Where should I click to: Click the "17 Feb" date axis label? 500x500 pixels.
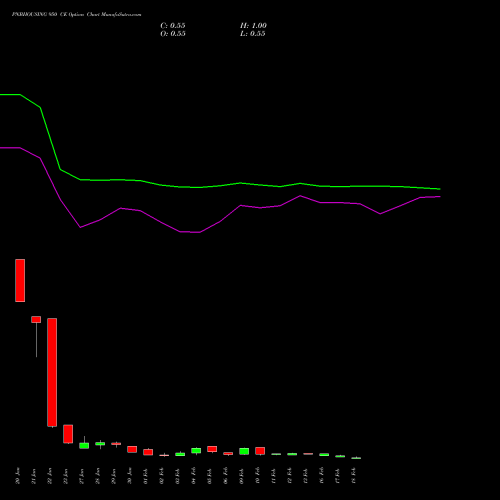pyautogui.click(x=338, y=476)
